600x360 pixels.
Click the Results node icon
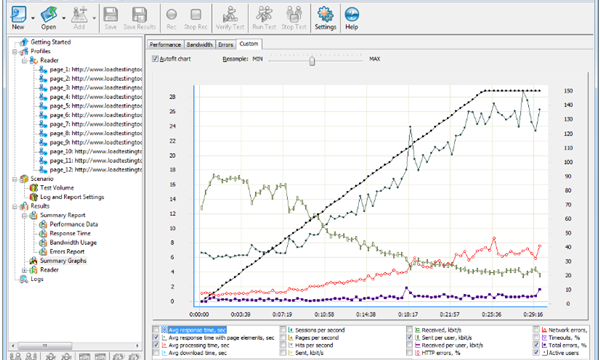pyautogui.click(x=24, y=206)
